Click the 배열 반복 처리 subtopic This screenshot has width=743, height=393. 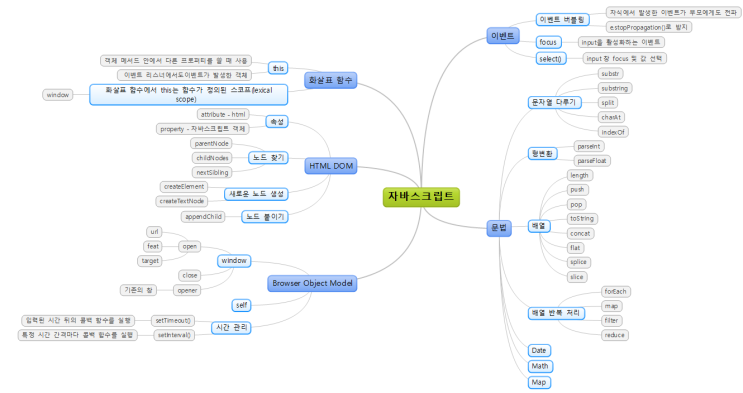coord(556,313)
